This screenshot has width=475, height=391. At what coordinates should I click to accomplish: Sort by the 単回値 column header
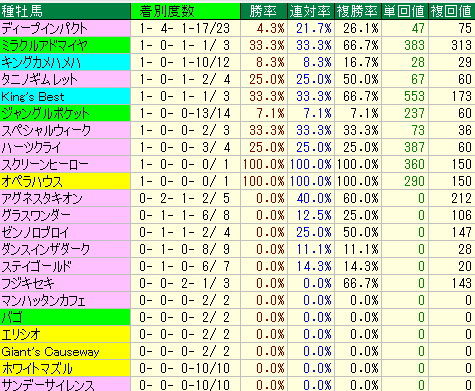(x=404, y=12)
